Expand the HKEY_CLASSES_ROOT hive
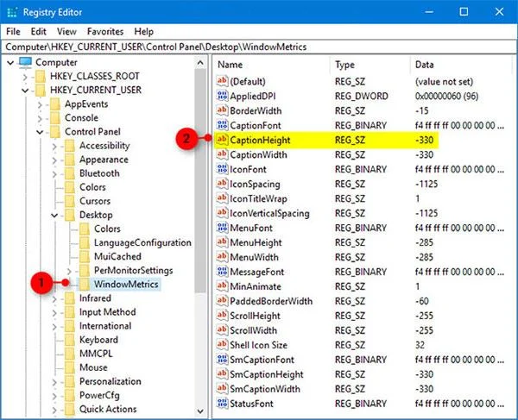This screenshot has height=420, width=518. pyautogui.click(x=25, y=77)
